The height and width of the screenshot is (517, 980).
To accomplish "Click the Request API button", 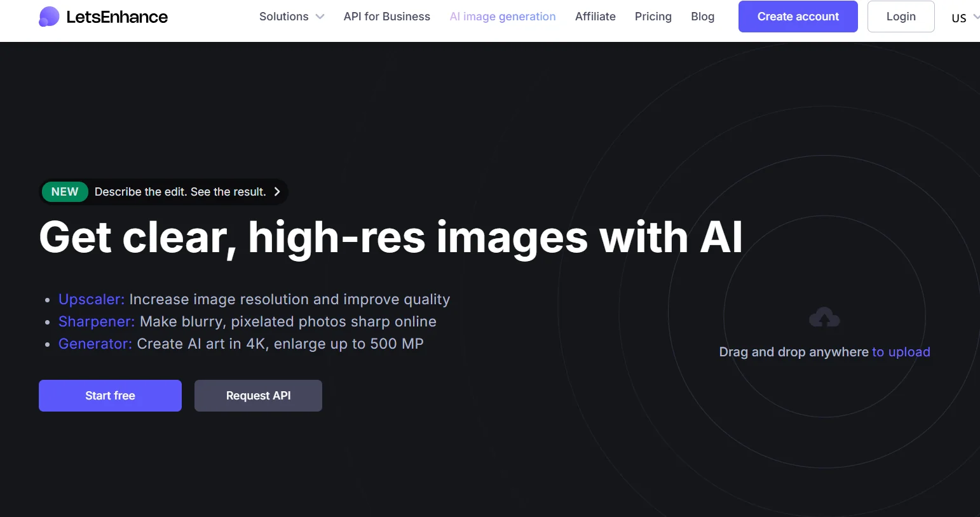I will tap(258, 396).
